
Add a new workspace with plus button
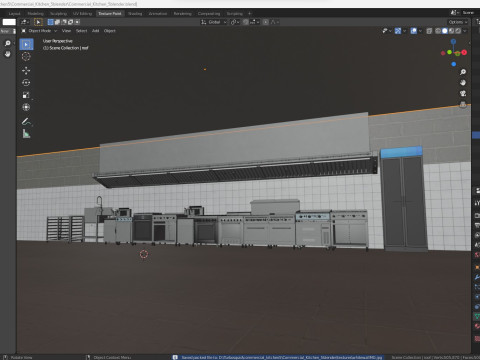249,13
